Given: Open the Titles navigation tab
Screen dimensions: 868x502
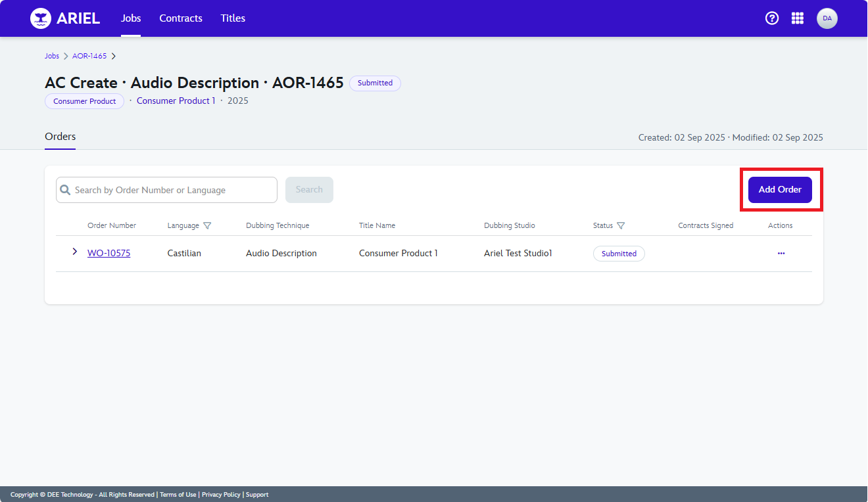Looking at the screenshot, I should tap(233, 18).
